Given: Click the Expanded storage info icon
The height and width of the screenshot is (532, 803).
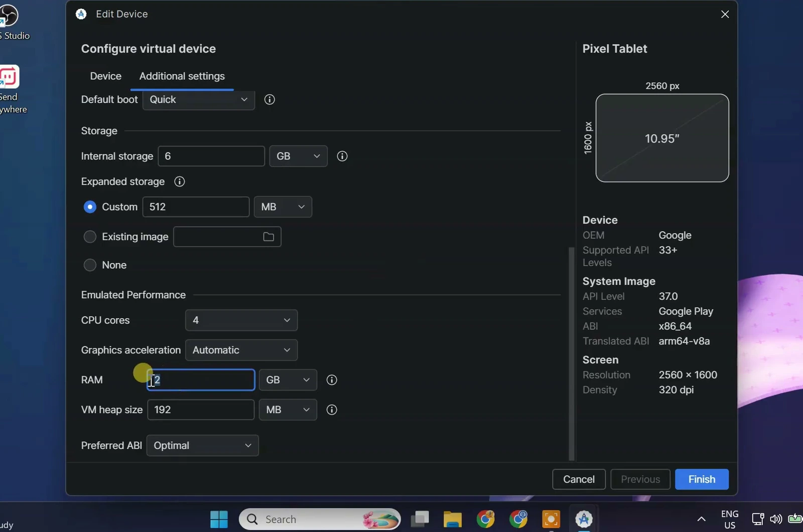Looking at the screenshot, I should 180,182.
